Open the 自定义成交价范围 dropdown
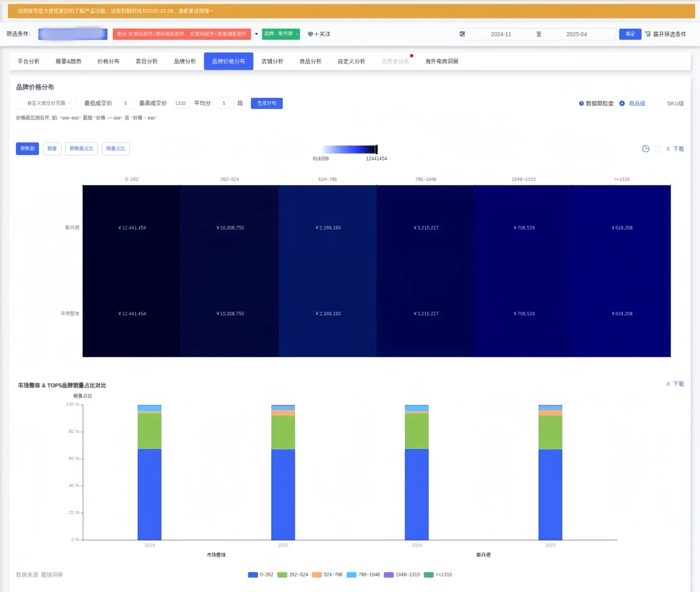Image resolution: width=700 pixels, height=592 pixels. click(x=46, y=103)
